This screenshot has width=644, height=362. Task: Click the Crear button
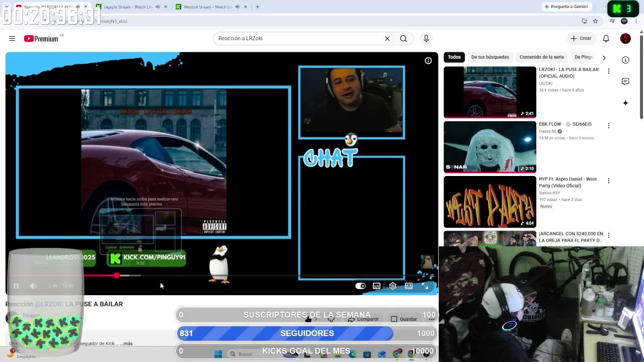(581, 38)
